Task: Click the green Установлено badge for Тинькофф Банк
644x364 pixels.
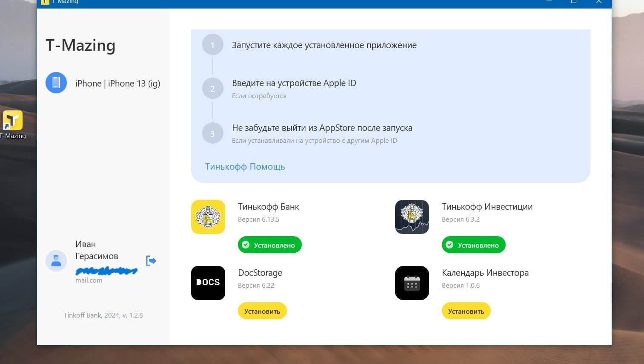Action: [269, 245]
